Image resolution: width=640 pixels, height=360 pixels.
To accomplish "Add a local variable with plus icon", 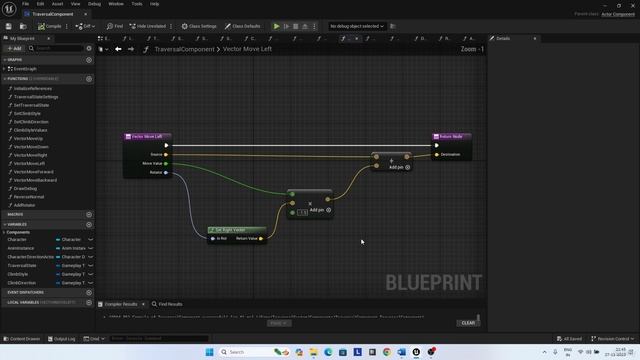I will [x=89, y=302].
